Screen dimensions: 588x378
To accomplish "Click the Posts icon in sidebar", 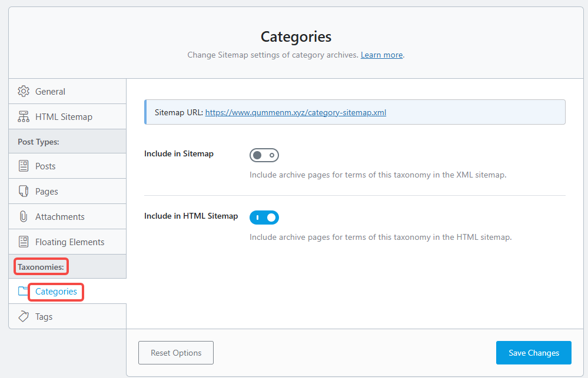I will (x=24, y=166).
